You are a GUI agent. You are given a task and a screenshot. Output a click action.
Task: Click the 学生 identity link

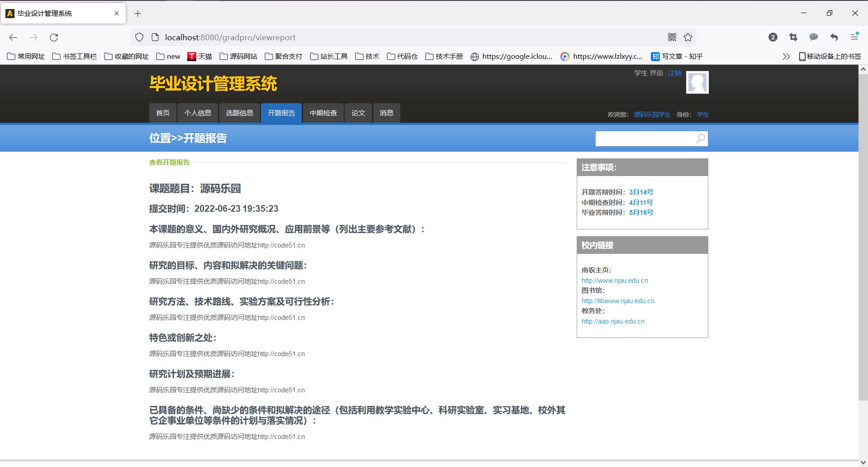(x=702, y=114)
